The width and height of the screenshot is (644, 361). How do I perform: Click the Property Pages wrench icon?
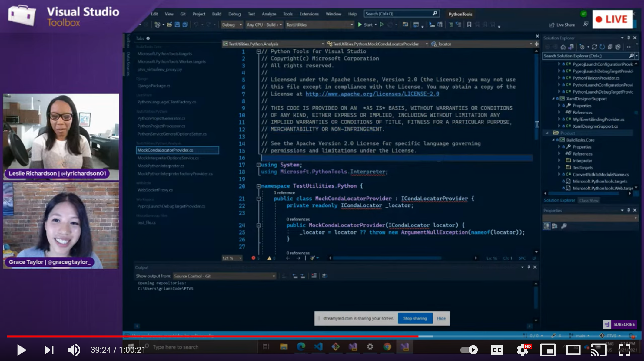[x=564, y=226]
